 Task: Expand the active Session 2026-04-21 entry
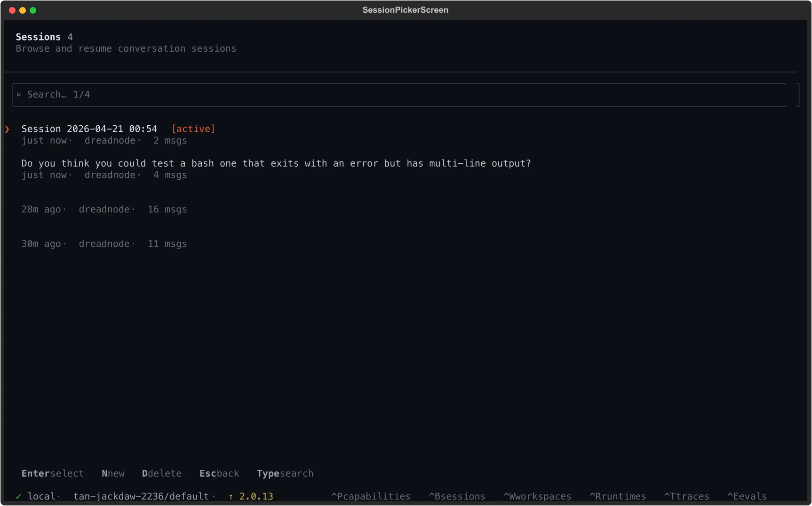(x=89, y=129)
